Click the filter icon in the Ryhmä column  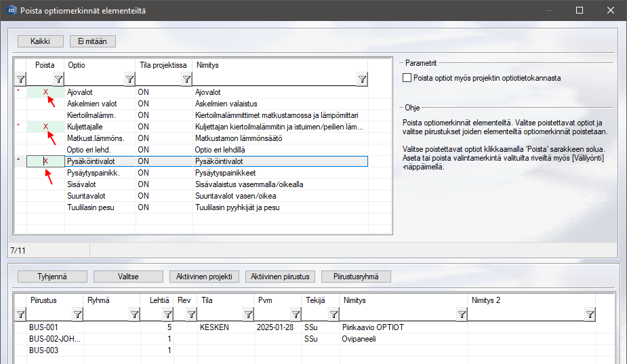coord(134,315)
